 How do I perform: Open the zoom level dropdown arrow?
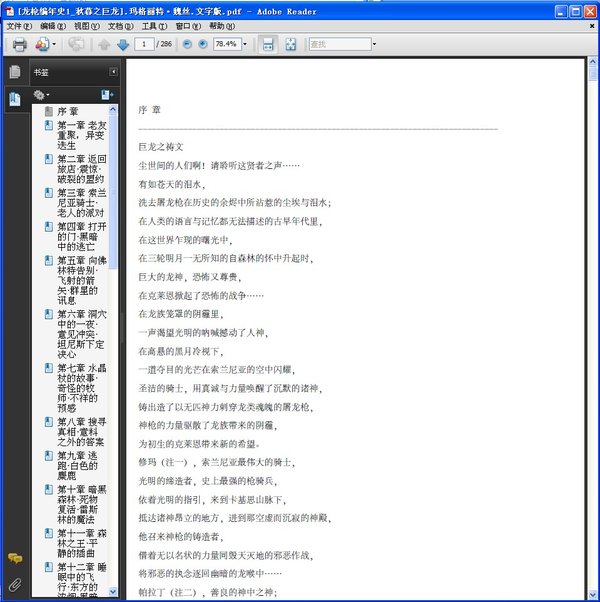245,44
